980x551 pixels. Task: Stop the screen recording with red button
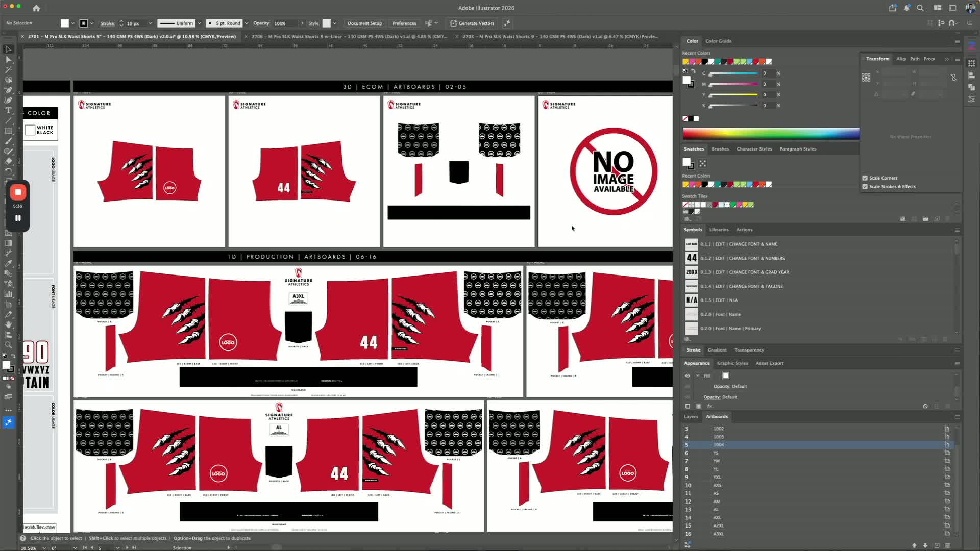pyautogui.click(x=18, y=192)
